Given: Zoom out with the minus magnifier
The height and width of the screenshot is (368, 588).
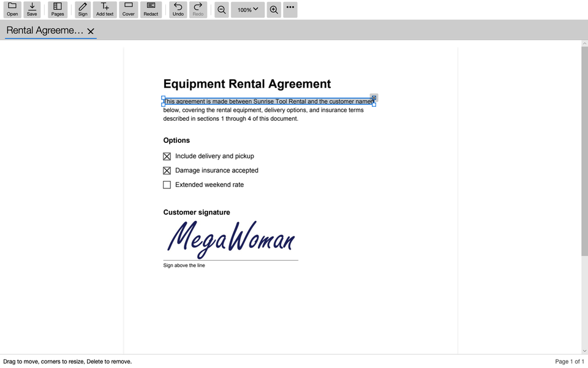Looking at the screenshot, I should pyautogui.click(x=222, y=10).
